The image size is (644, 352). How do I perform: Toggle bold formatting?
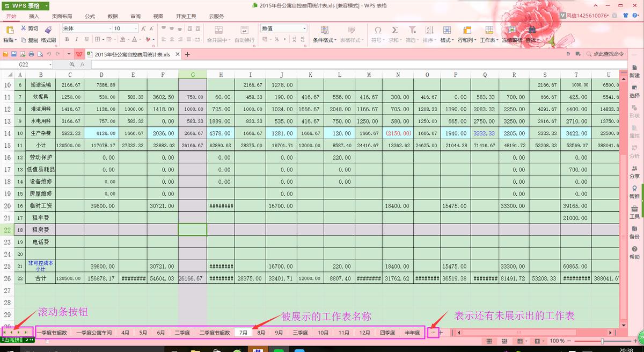67,40
